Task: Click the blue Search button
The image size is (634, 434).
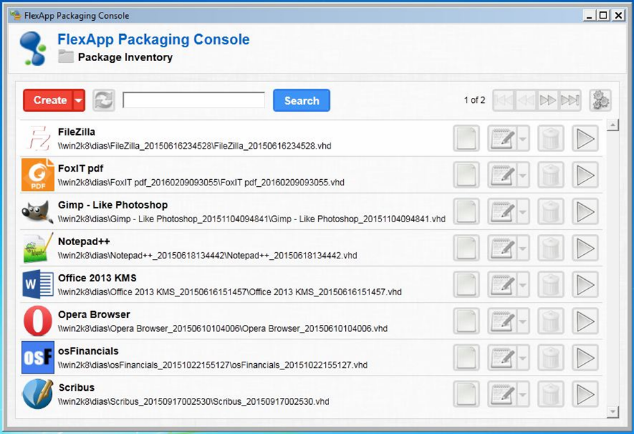Action: pyautogui.click(x=302, y=100)
